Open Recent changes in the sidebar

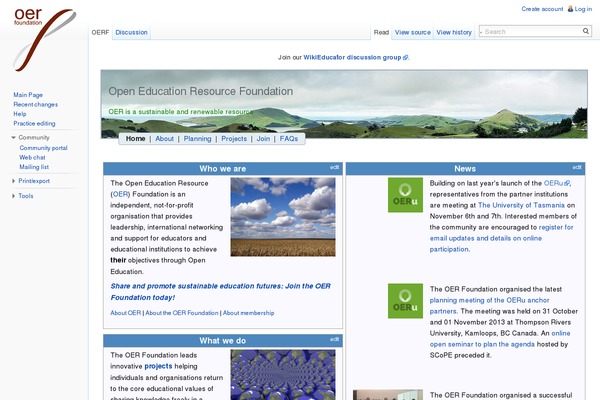coord(36,104)
